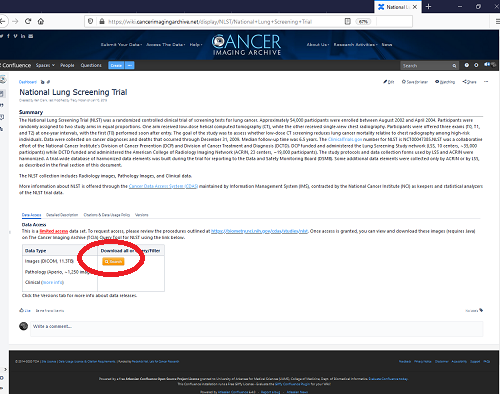Click the orange Search button in table

[x=113, y=261]
